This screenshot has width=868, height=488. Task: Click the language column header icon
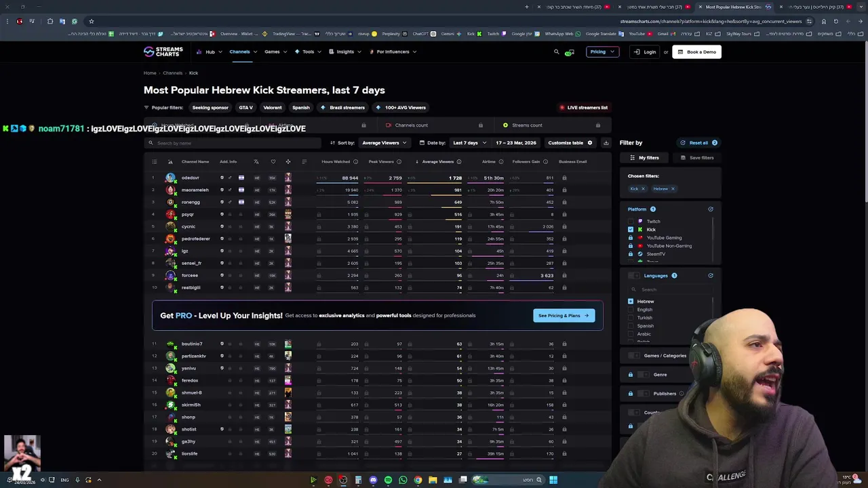click(x=256, y=161)
